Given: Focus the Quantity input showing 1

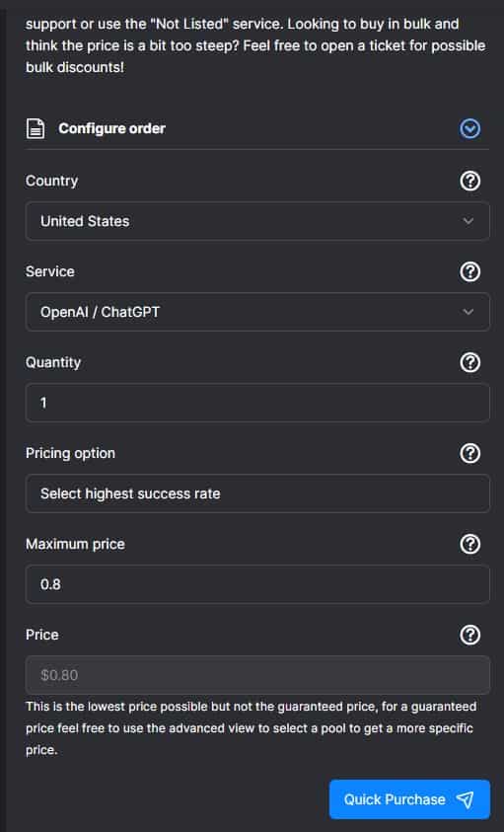Looking at the screenshot, I should (257, 403).
